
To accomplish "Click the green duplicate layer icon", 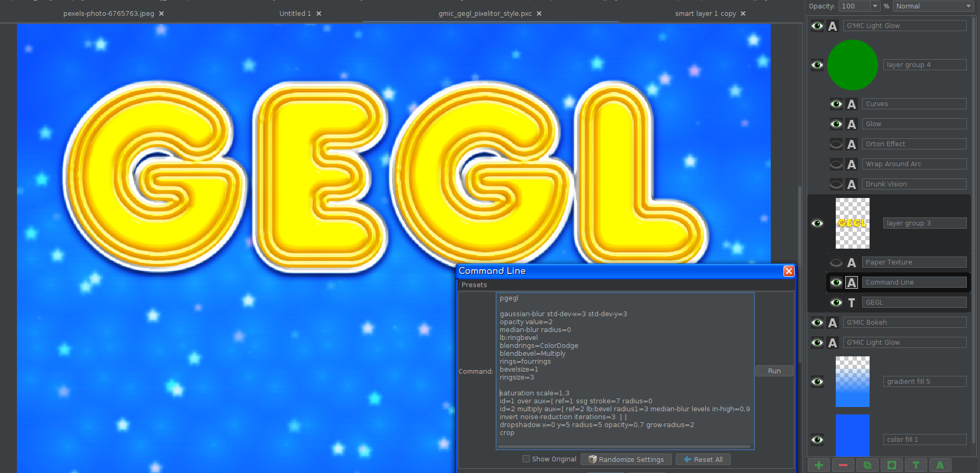I will [x=867, y=465].
